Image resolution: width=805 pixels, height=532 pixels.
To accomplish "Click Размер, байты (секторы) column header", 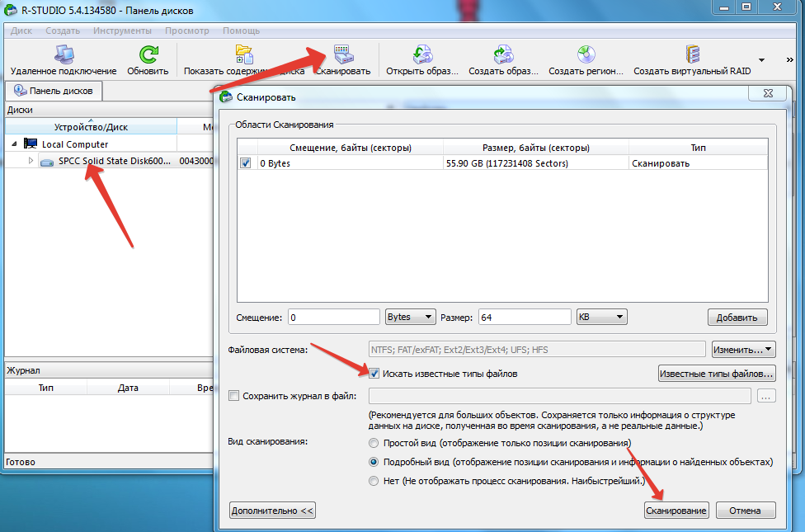I will [x=536, y=148].
